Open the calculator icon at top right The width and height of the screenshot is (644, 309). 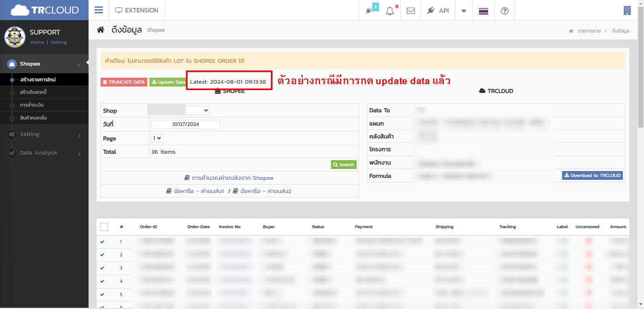(x=627, y=10)
